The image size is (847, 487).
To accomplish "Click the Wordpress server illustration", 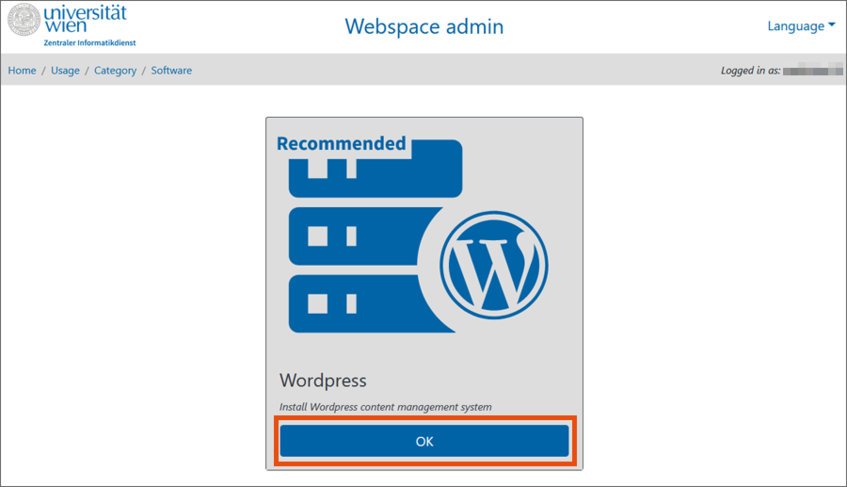I will coord(419,236).
